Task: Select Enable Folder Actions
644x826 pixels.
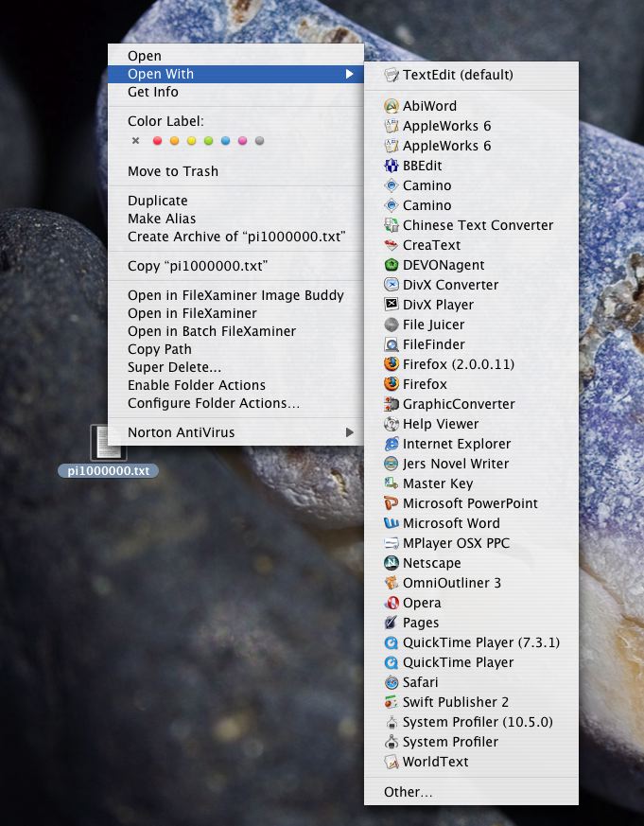Action: click(235, 385)
